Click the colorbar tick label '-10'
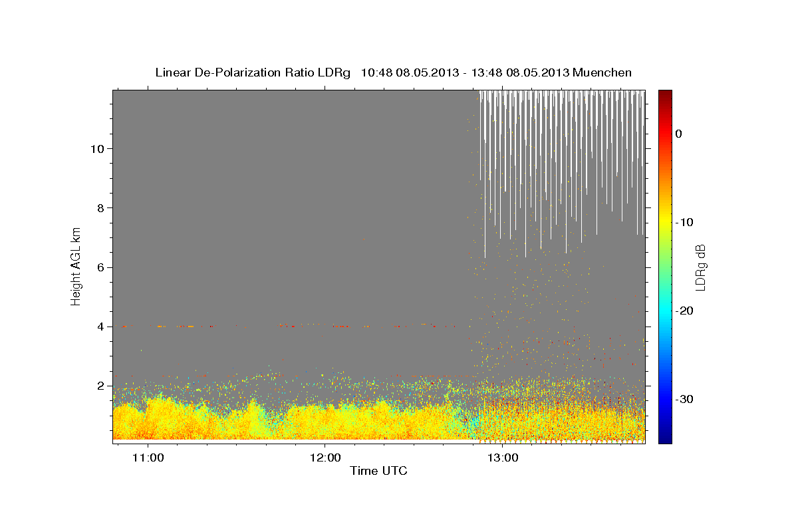Image resolution: width=798 pixels, height=532 pixels. (x=684, y=222)
